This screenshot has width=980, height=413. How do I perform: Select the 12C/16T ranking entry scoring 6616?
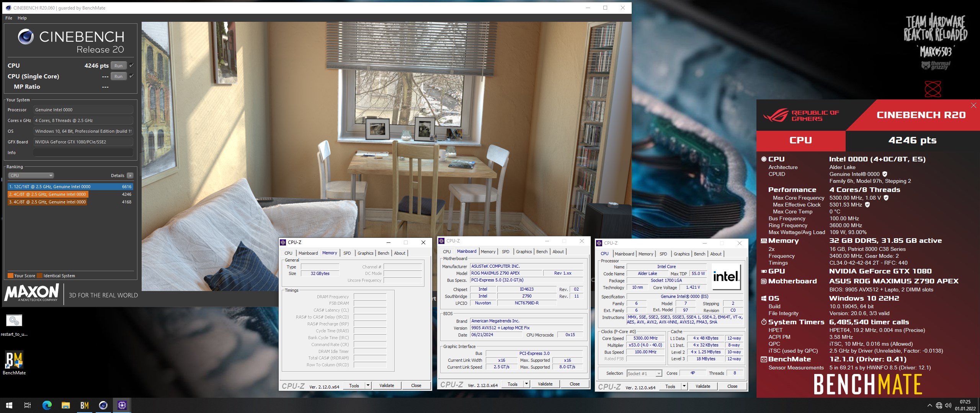point(70,187)
